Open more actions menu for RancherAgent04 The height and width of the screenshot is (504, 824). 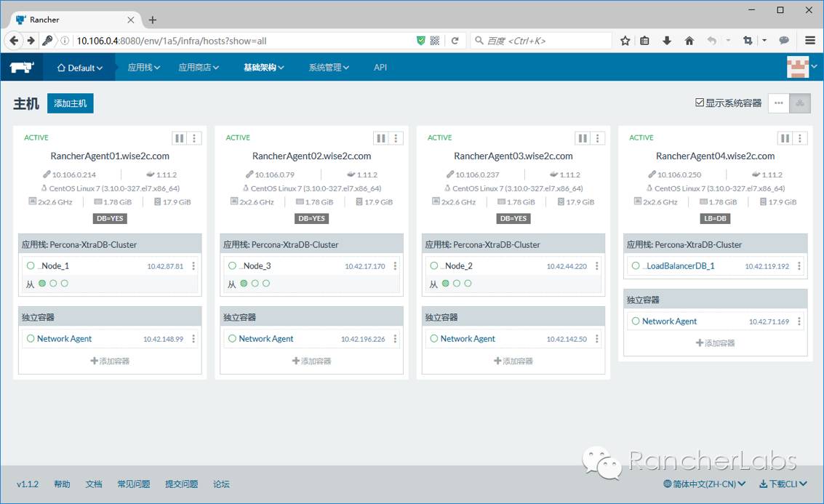point(800,138)
